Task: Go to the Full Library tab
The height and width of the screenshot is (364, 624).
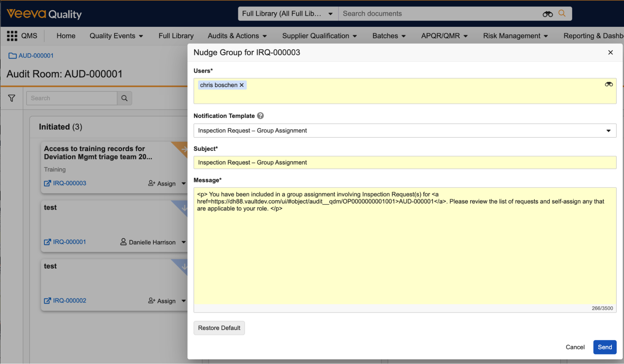Action: click(x=176, y=36)
